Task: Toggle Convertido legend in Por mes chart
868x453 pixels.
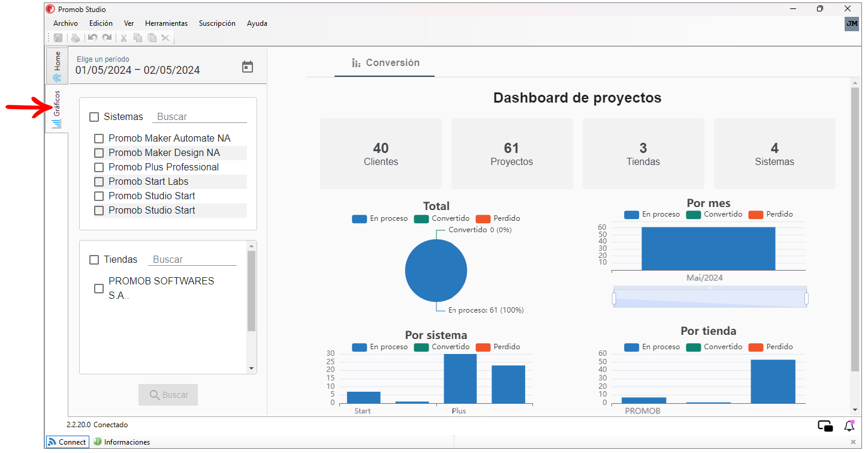Action: pos(714,214)
